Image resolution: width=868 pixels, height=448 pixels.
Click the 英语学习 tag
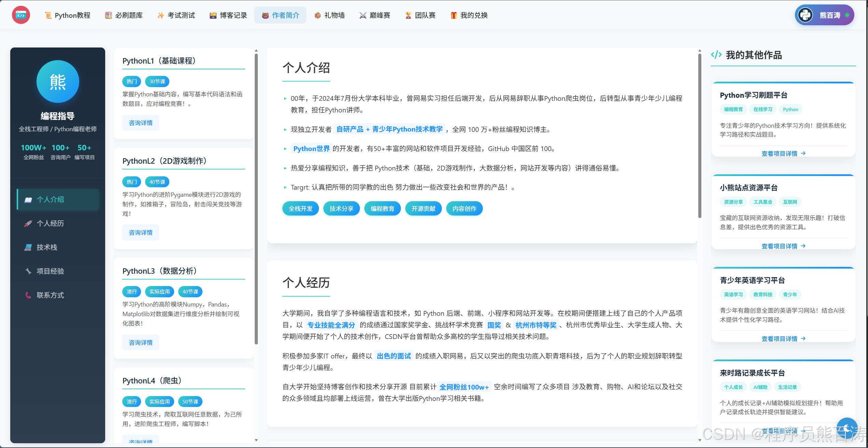(733, 295)
